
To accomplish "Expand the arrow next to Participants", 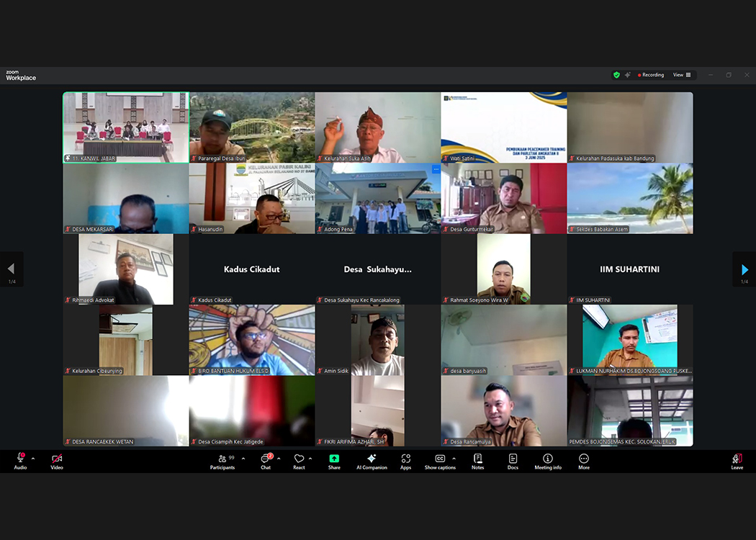I will pyautogui.click(x=243, y=459).
